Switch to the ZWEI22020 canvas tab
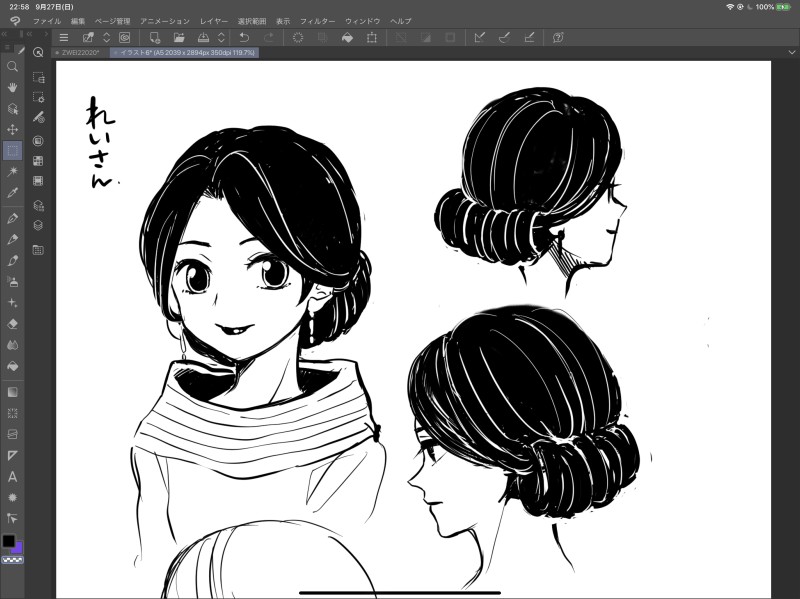The image size is (800, 599). [x=81, y=52]
